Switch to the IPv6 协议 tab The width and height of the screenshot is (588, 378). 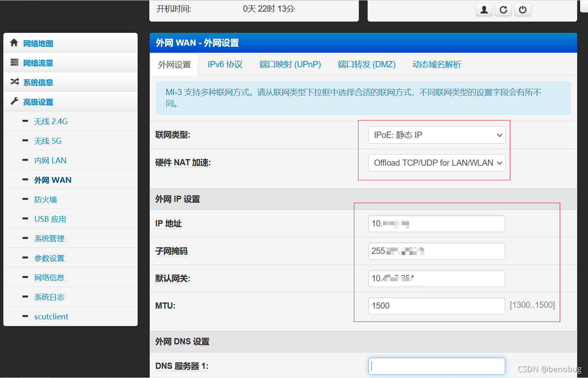[x=225, y=64]
